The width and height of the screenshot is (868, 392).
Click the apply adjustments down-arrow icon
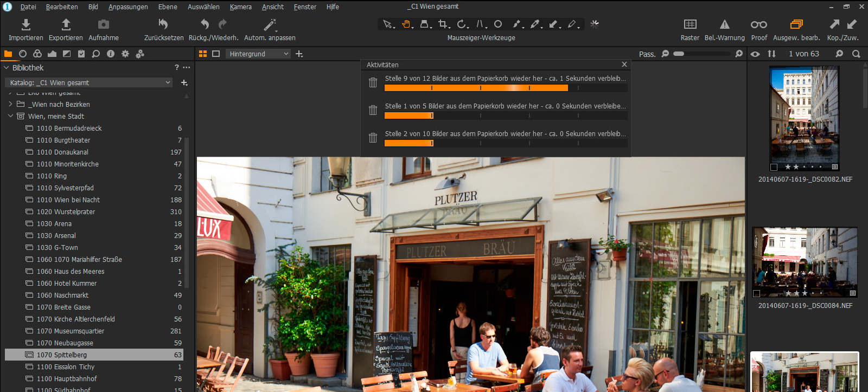[852, 24]
